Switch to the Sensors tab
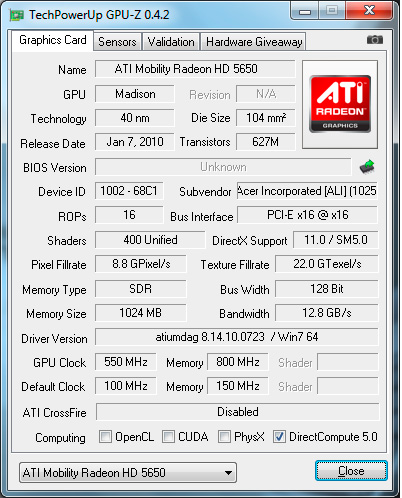Image resolution: width=402 pixels, height=498 pixels. tap(117, 42)
